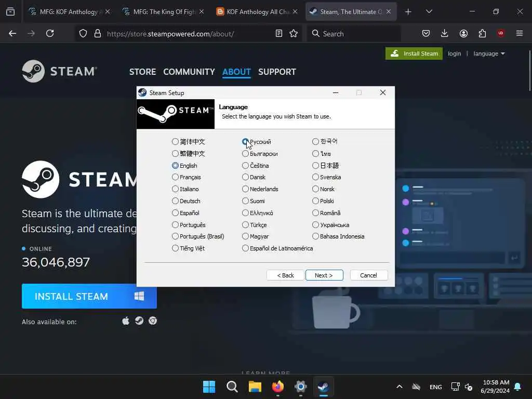Cancel the Steam Setup installer
The image size is (532, 399).
[x=368, y=275]
